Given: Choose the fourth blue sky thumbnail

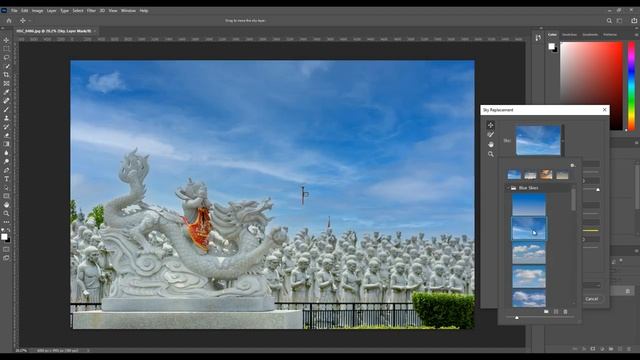Looking at the screenshot, I should pos(529,277).
